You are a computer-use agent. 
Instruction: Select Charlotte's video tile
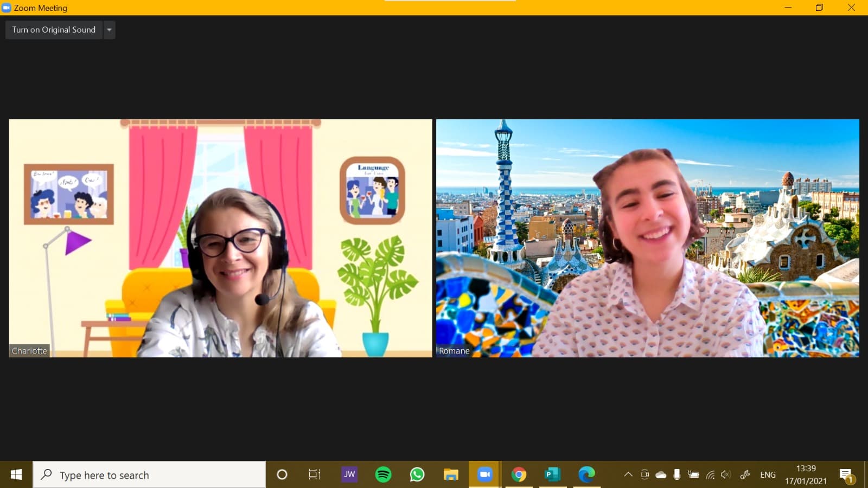coord(220,238)
